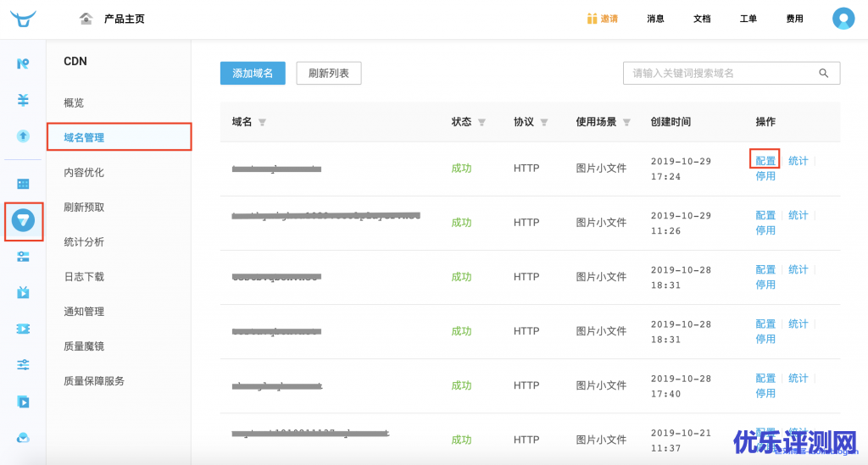Open the live TV sidebar icon

pyautogui.click(x=23, y=292)
